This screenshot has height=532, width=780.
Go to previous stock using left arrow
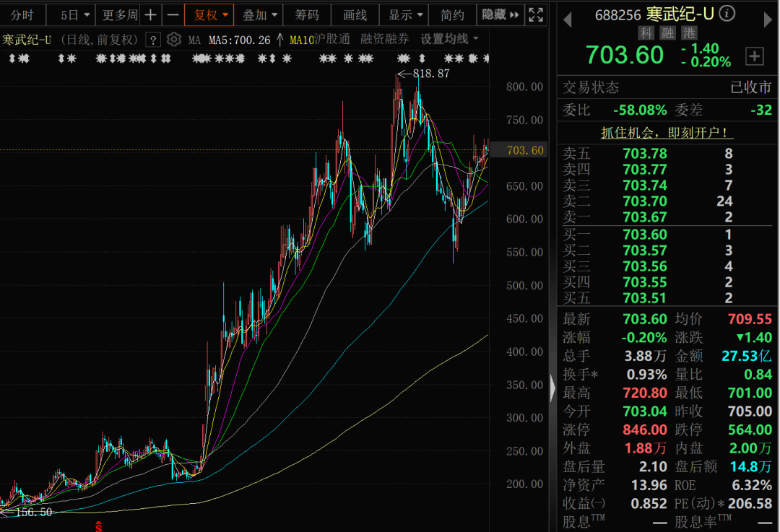coord(568,19)
